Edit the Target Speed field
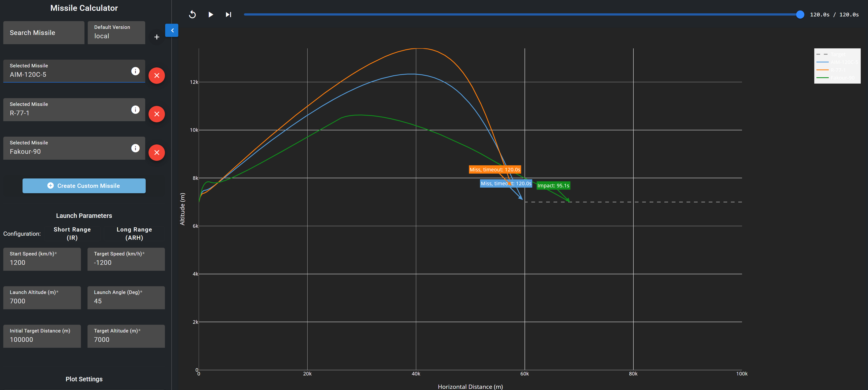Screen dimensions: 868x390 coord(126,259)
